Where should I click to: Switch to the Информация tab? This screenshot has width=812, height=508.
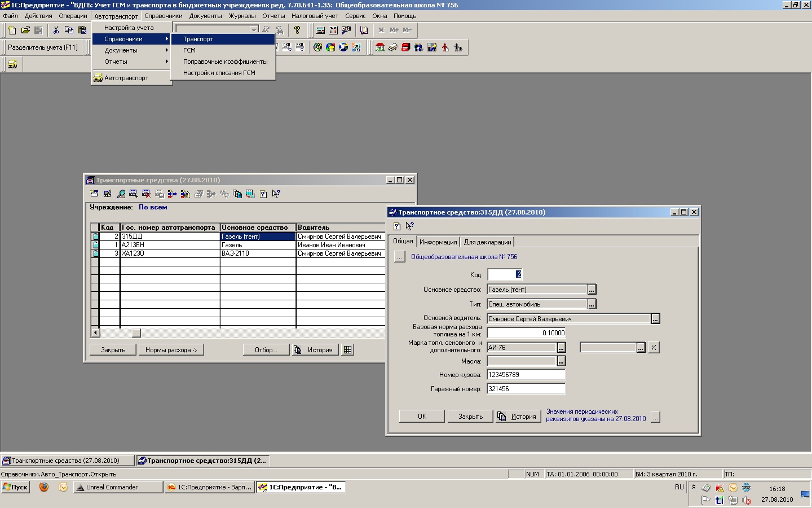click(438, 242)
